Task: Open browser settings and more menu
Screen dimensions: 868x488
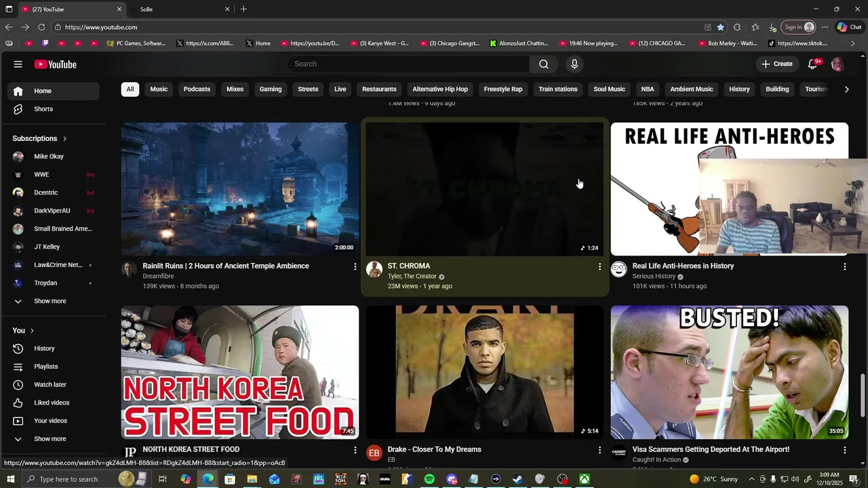Action: pos(825,27)
